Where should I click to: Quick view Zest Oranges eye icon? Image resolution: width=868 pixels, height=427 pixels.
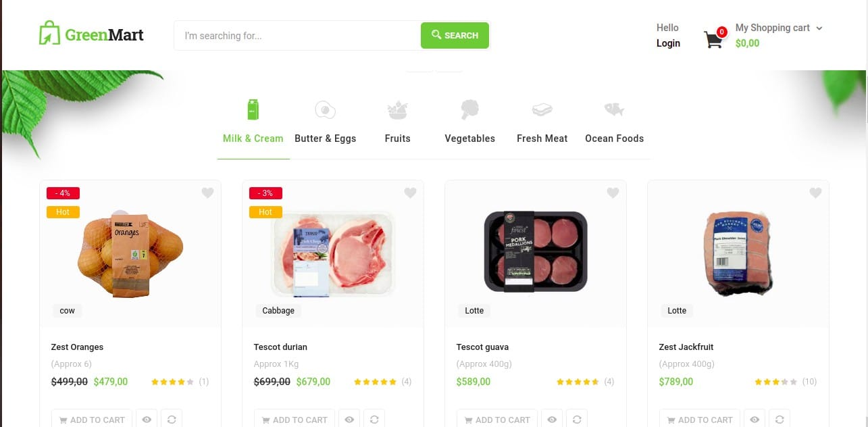147,420
